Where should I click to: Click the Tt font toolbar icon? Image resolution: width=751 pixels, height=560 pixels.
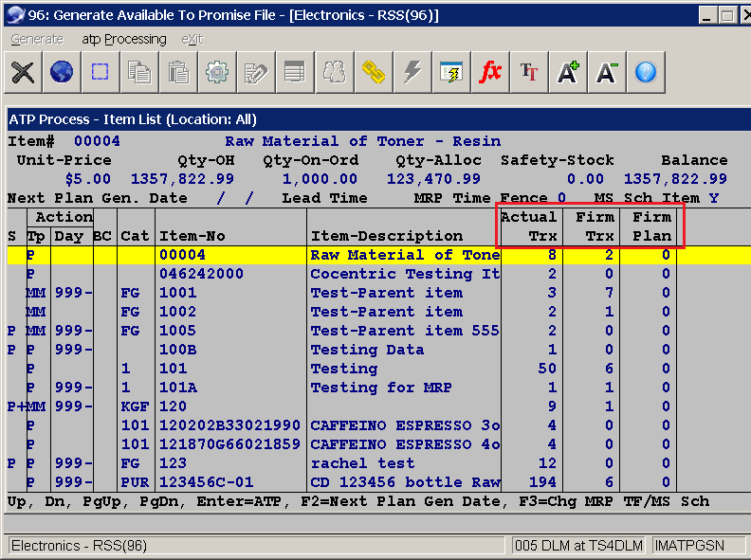(x=529, y=73)
